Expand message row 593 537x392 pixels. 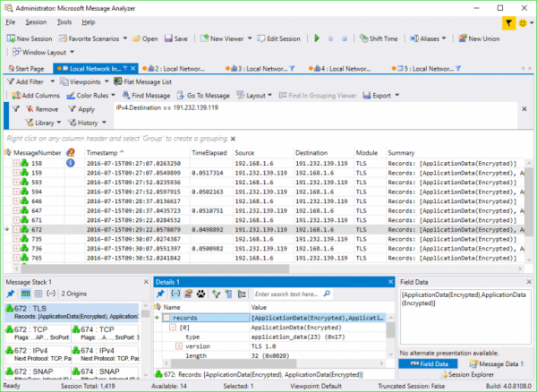(16, 183)
